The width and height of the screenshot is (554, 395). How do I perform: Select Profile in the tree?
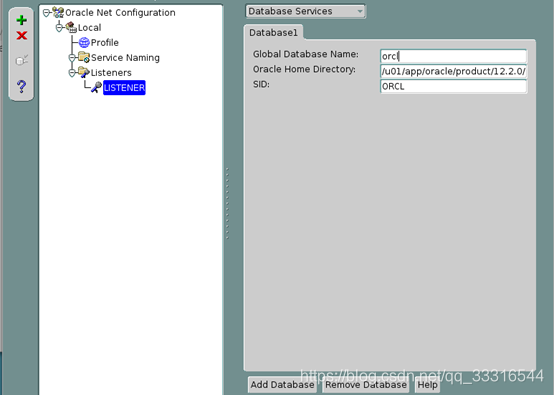pyautogui.click(x=105, y=43)
